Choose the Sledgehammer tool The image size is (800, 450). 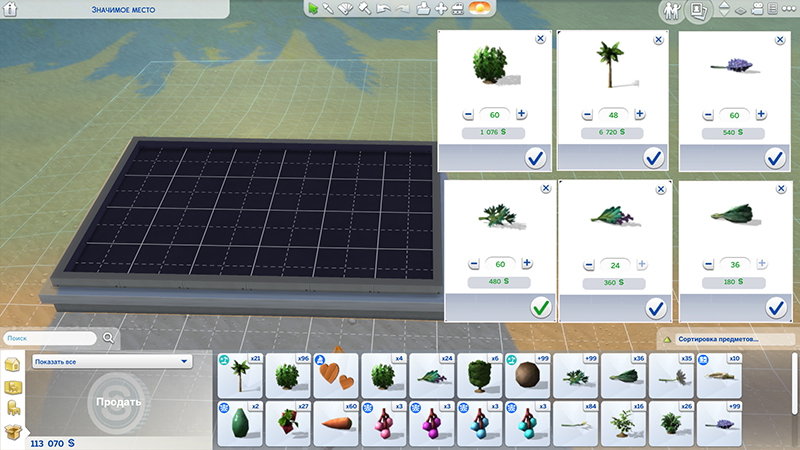pyautogui.click(x=364, y=8)
